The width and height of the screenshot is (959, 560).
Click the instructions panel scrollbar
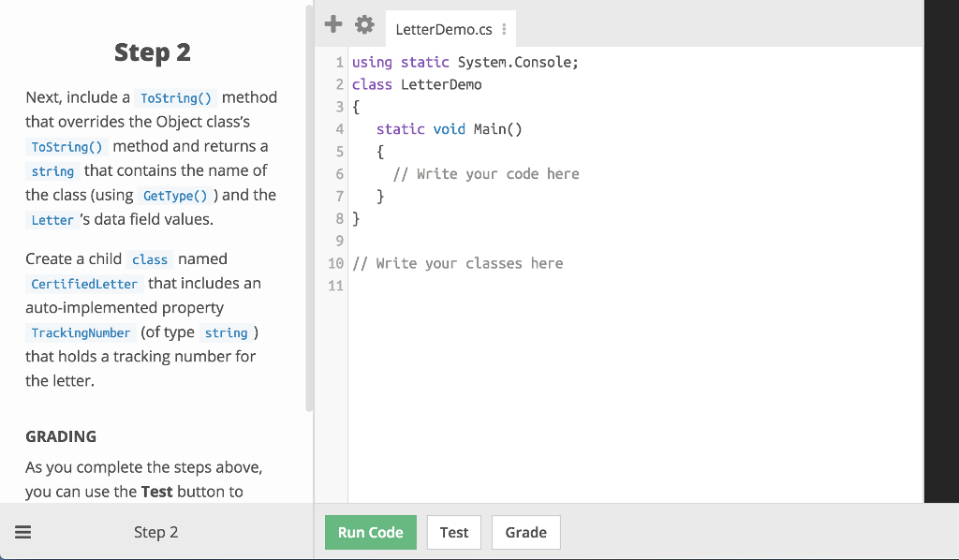[x=309, y=208]
